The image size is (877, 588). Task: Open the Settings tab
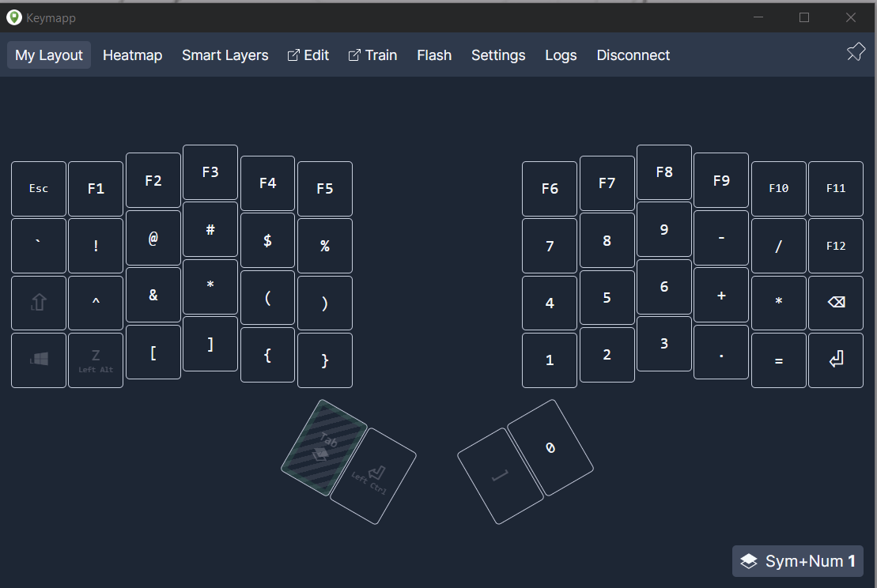[x=498, y=55]
